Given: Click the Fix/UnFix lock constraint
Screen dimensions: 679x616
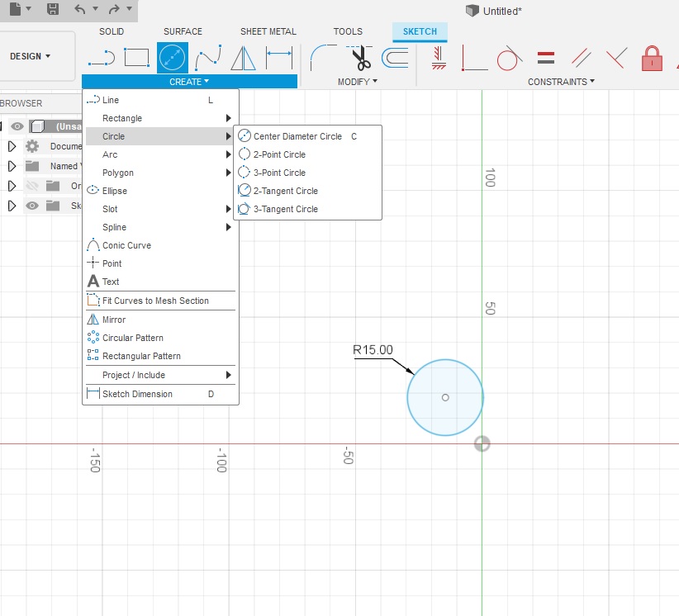Looking at the screenshot, I should [x=652, y=58].
